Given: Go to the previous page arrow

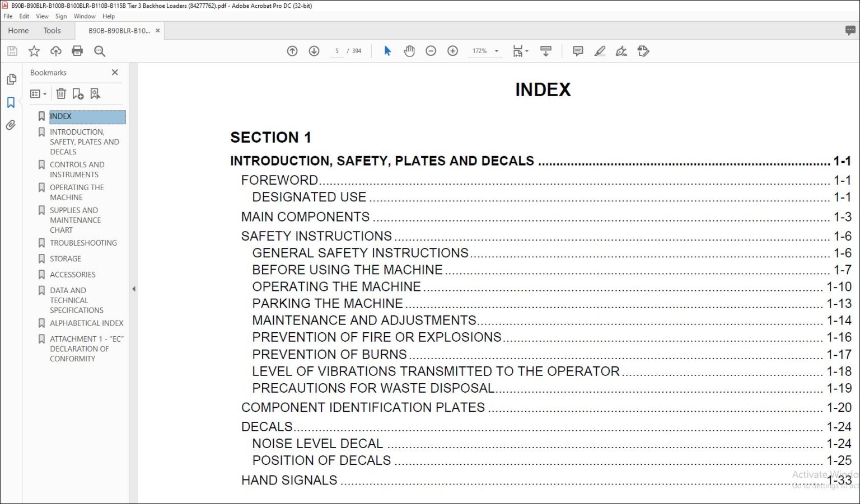Looking at the screenshot, I should pos(292,51).
